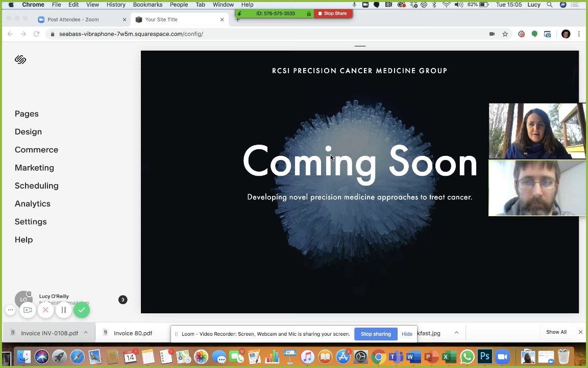Close the Post Attendee - Zoom tab
588x368 pixels.
(x=125, y=19)
